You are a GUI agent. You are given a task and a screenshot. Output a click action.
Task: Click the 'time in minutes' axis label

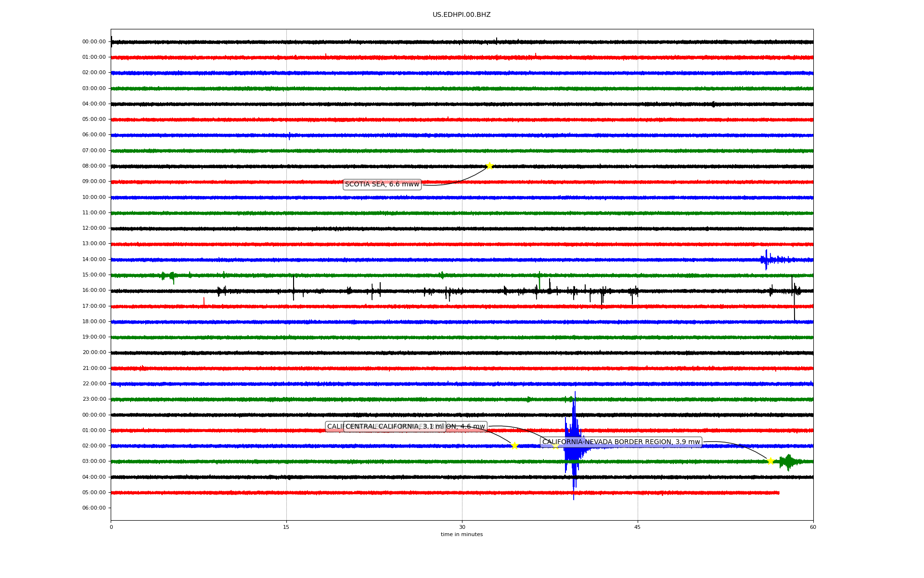pyautogui.click(x=462, y=535)
